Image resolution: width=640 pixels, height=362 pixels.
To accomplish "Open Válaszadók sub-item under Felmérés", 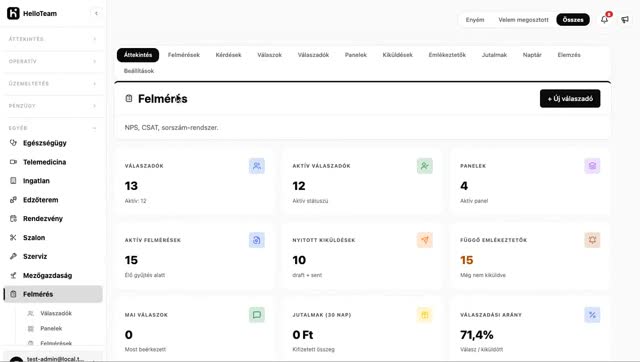I will [56, 313].
